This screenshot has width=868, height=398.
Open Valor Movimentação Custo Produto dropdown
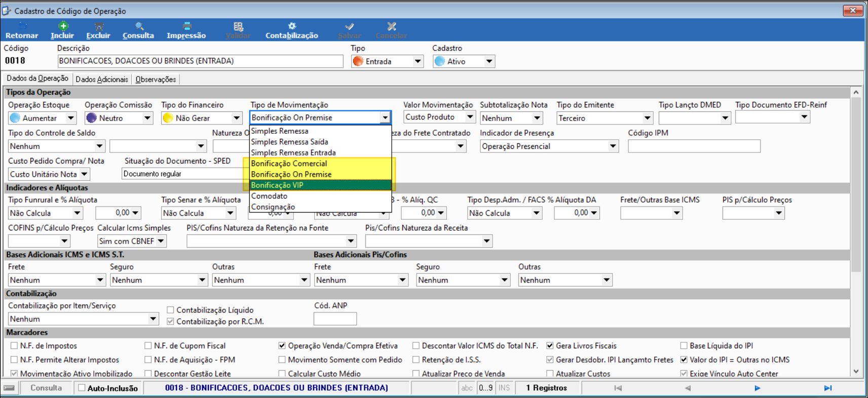[x=470, y=117]
